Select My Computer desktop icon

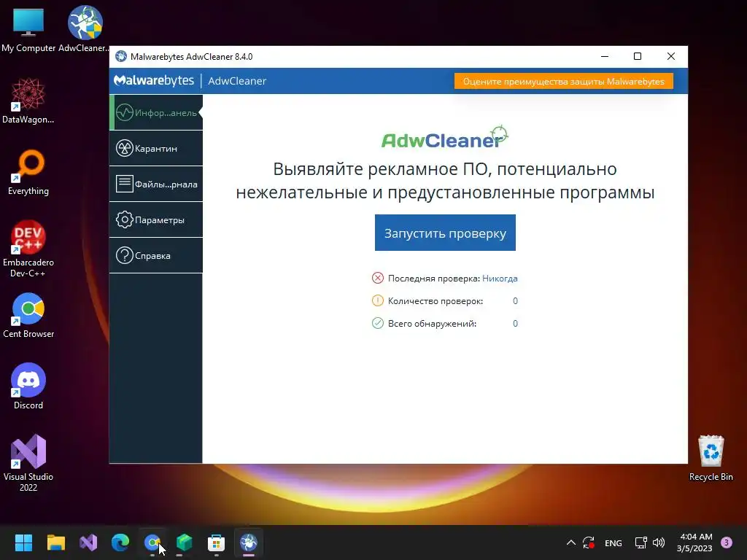[x=28, y=29]
